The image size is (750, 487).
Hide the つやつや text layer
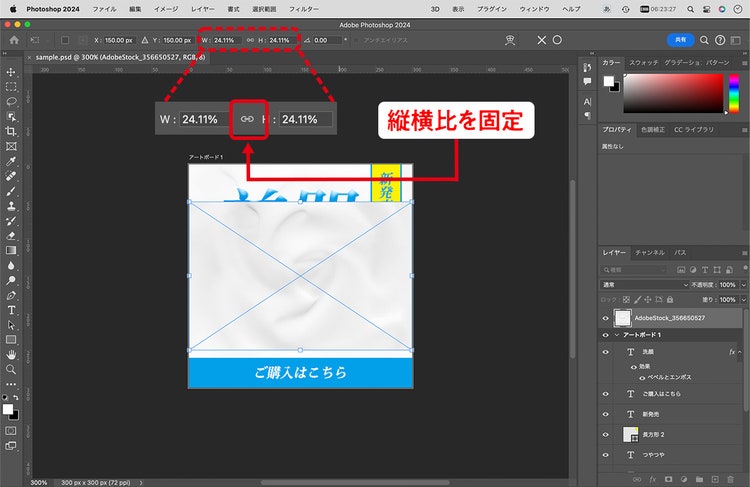click(x=606, y=455)
